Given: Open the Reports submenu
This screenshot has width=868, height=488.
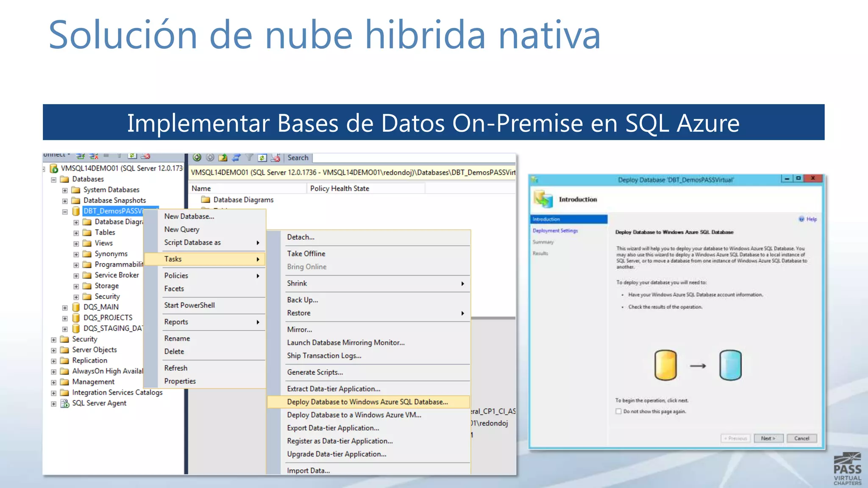Looking at the screenshot, I should point(205,322).
